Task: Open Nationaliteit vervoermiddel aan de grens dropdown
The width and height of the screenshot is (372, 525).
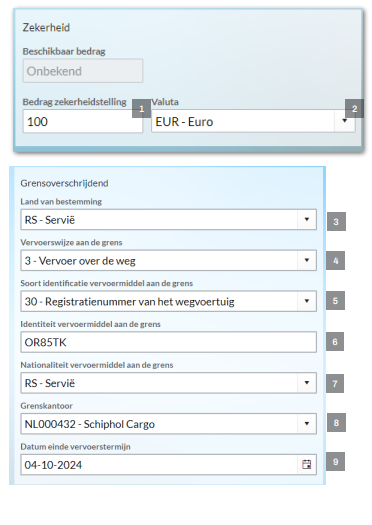Action: (x=168, y=383)
